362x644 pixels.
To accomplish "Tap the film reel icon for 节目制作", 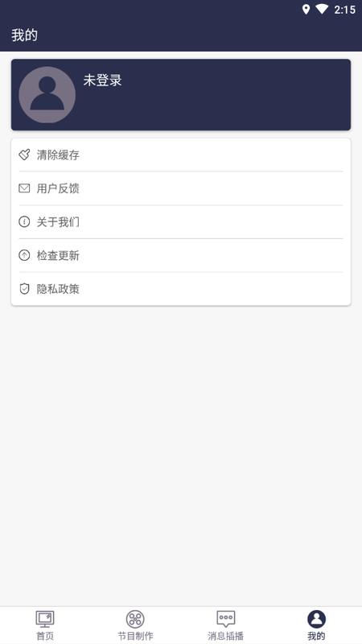I will (135, 619).
